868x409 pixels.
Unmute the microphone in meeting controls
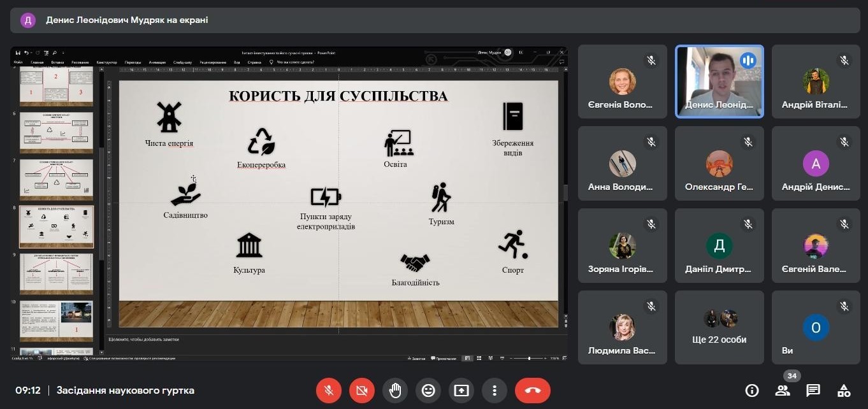click(x=329, y=391)
